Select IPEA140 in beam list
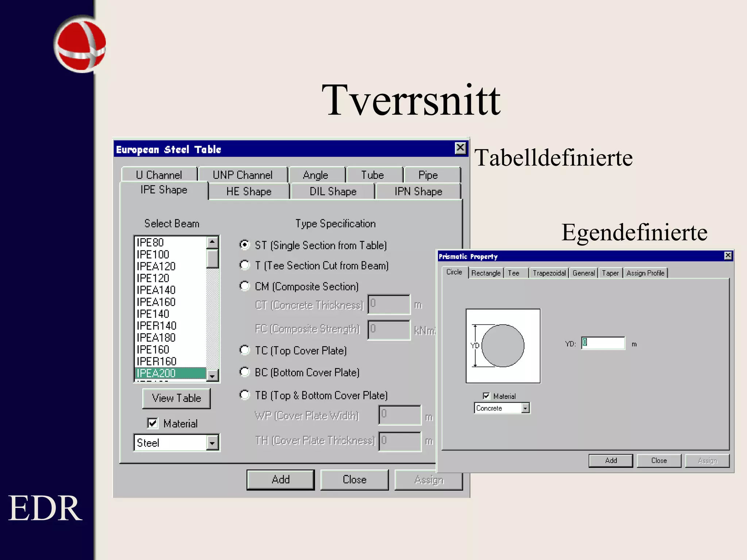This screenshot has height=560, width=747. point(170,290)
